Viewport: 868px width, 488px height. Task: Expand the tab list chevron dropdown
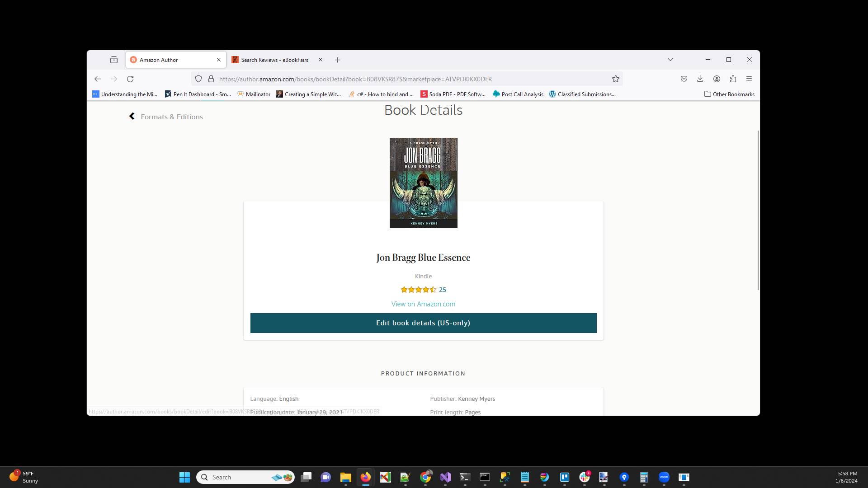coord(670,59)
